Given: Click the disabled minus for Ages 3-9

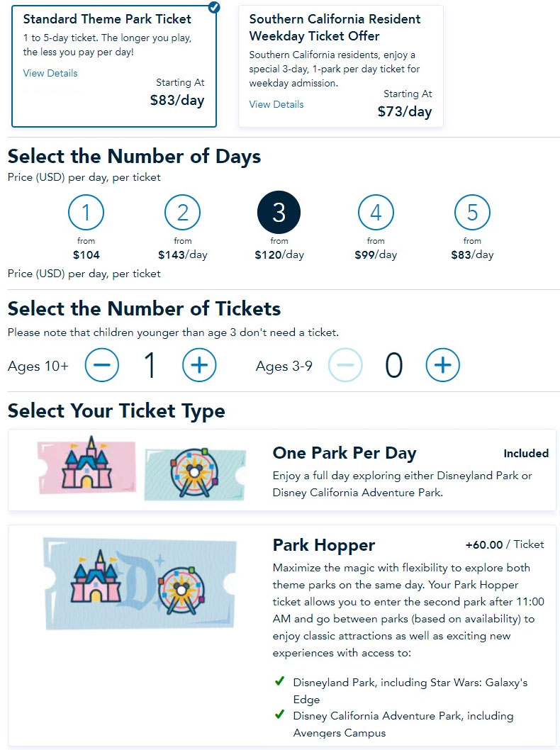Looking at the screenshot, I should 345,365.
